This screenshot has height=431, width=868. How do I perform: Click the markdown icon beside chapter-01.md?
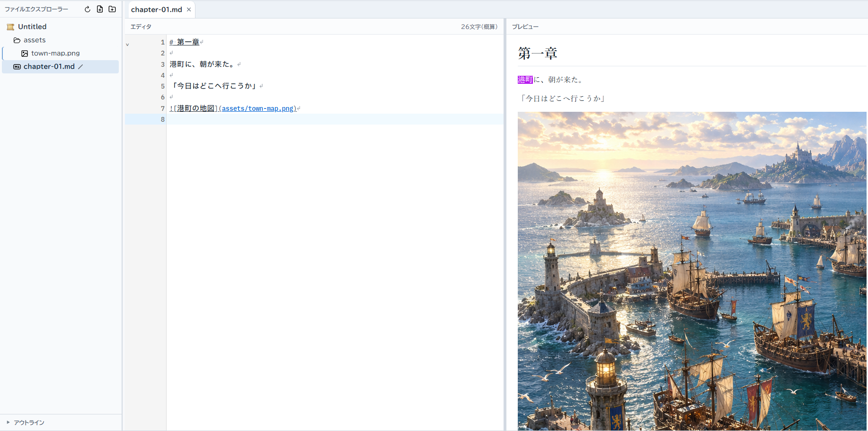(17, 67)
